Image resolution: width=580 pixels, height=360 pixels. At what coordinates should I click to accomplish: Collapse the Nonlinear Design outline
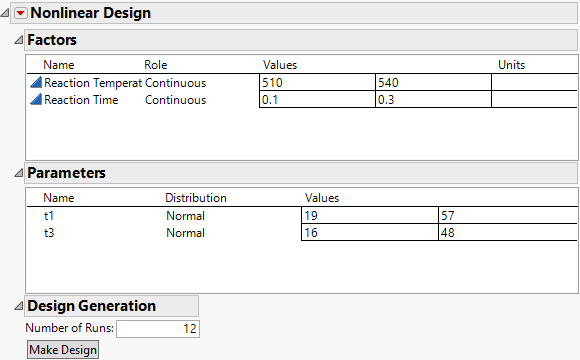[5, 13]
